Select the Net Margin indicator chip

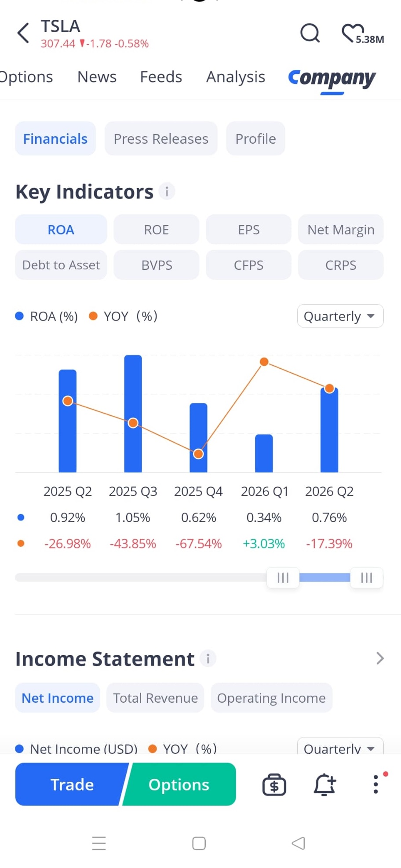341,229
